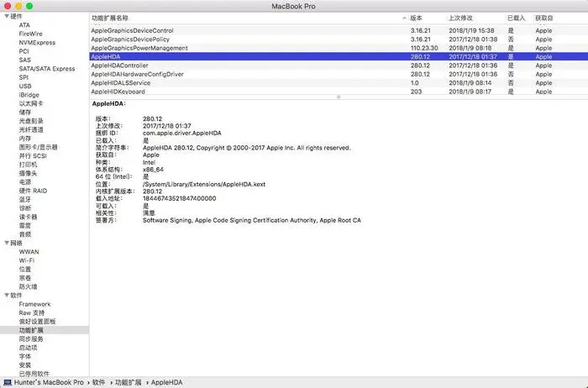Screen dimensions: 588x388
Task: Select USB in the hardware list
Action: click(25, 86)
